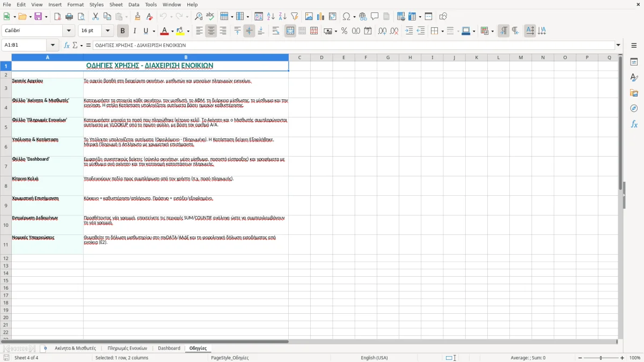Click the Cut scissors icon
Screen dimensions: 644x362
[96, 17]
